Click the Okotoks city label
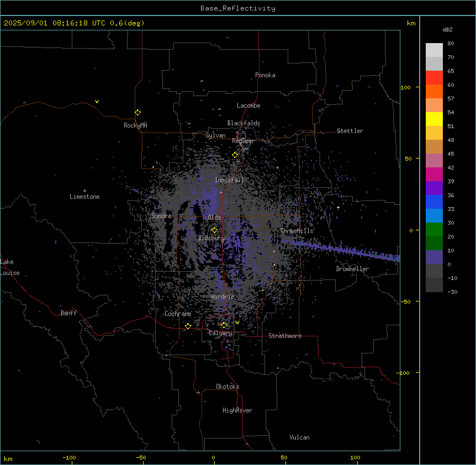The image size is (476, 465). [x=228, y=387]
